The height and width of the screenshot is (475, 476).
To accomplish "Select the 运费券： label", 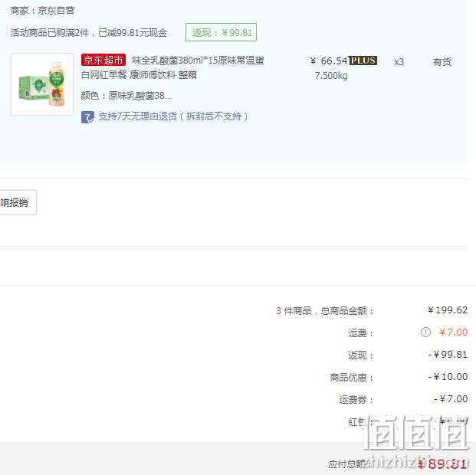I will coord(356,399).
